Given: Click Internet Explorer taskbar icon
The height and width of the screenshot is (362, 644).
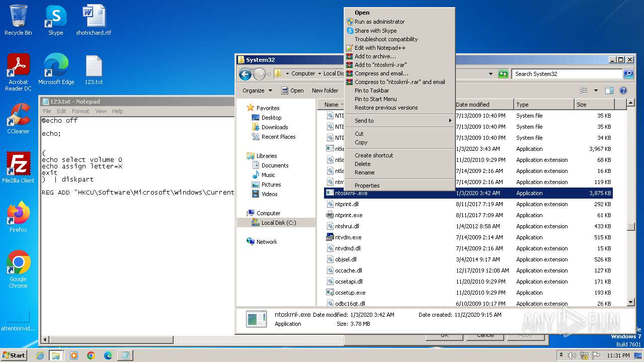Looking at the screenshot, I should (40, 355).
